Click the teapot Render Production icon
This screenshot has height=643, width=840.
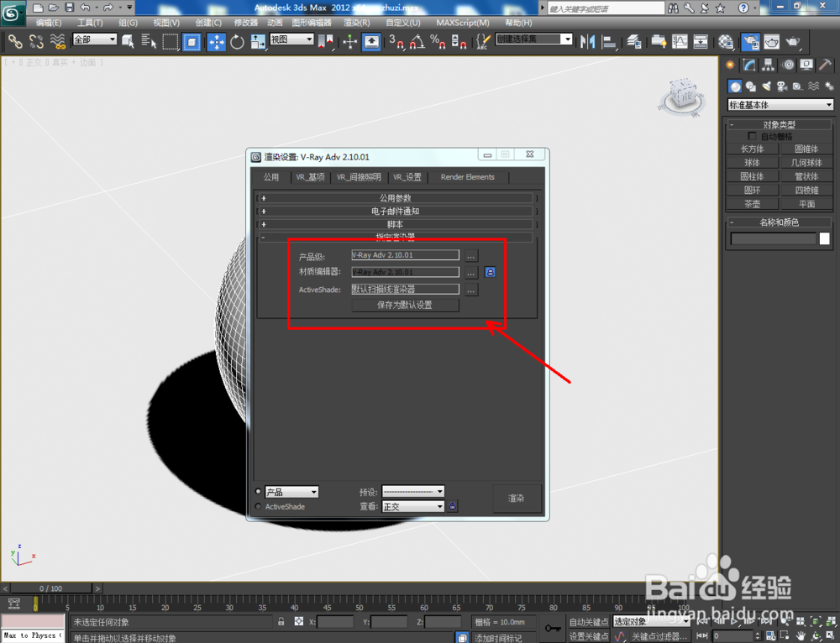[x=793, y=41]
